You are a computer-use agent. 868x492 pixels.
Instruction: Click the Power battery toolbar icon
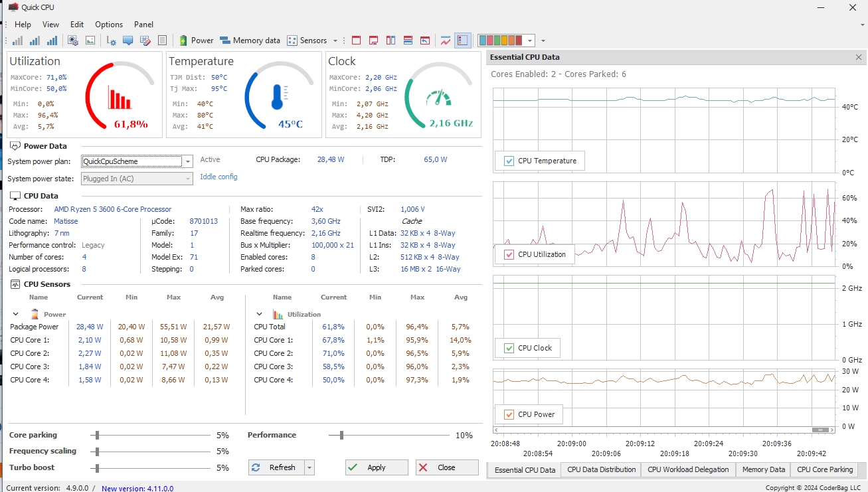tap(183, 41)
